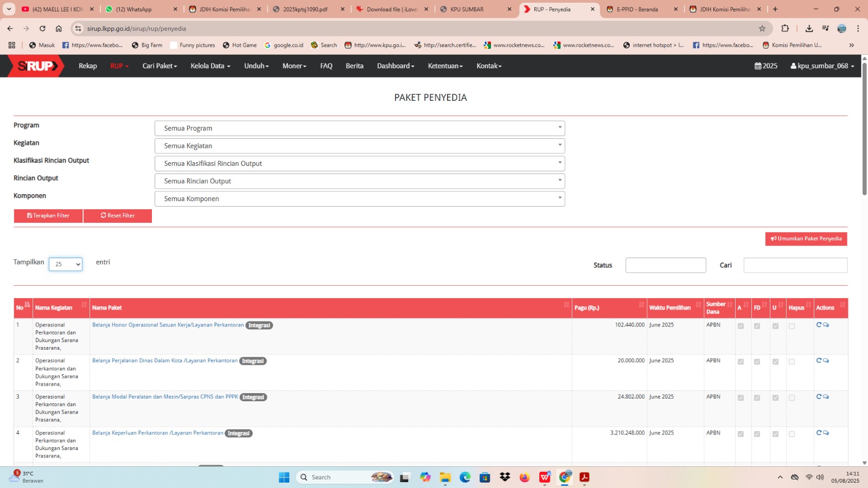
Task: Open the browser downloads icon
Action: [809, 29]
